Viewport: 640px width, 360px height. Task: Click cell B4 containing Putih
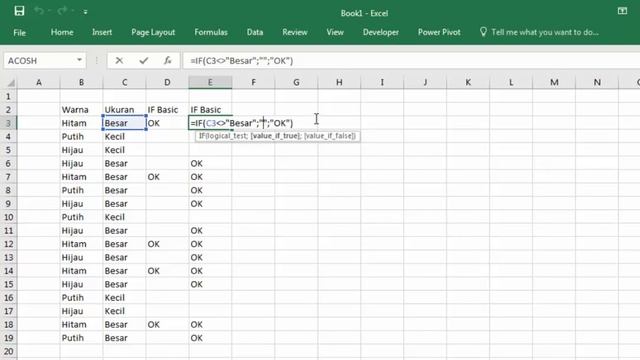(82, 137)
